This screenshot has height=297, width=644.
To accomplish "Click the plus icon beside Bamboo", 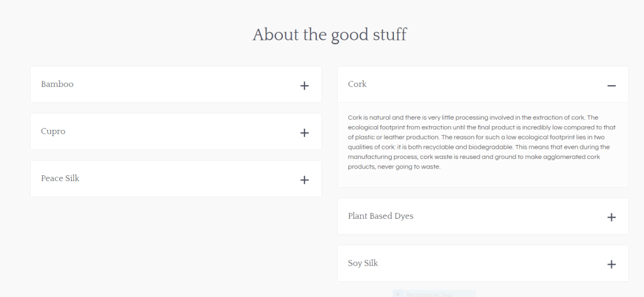I will 304,86.
